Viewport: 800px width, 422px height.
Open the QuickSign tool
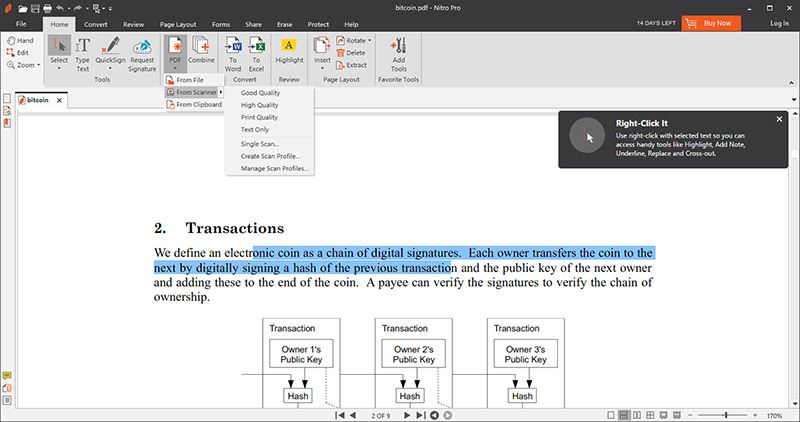point(110,55)
